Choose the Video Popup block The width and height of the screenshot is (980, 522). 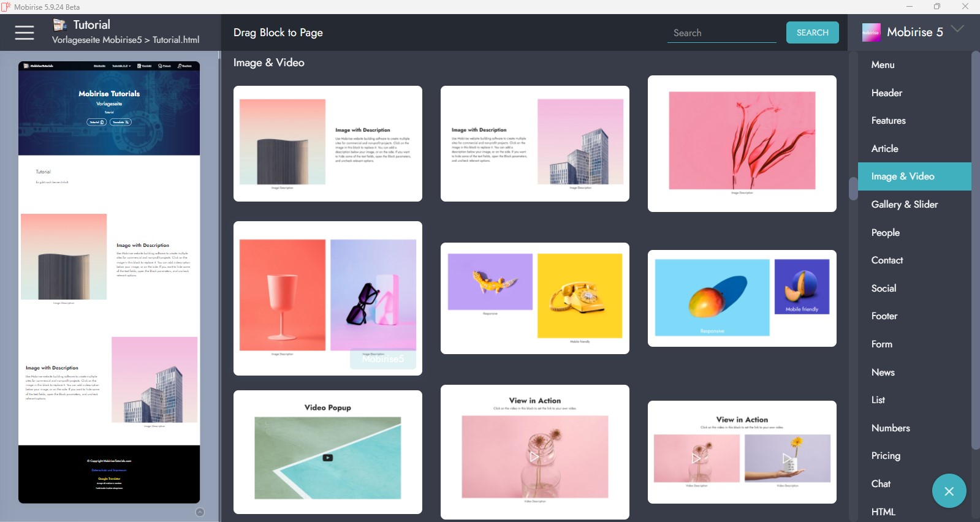pyautogui.click(x=328, y=452)
